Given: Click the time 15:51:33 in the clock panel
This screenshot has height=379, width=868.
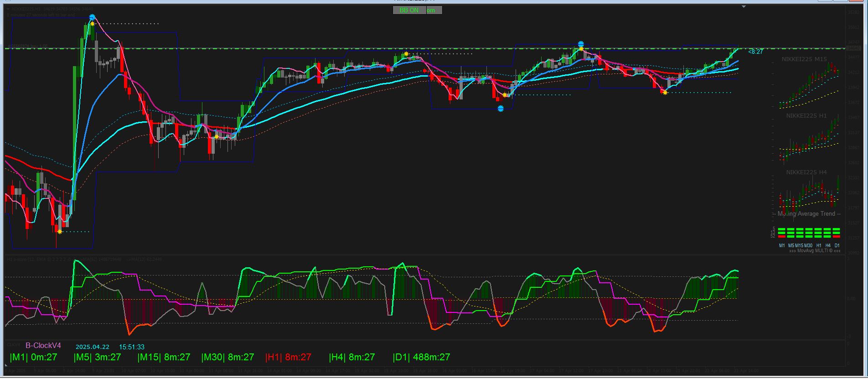Looking at the screenshot, I should point(132,347).
